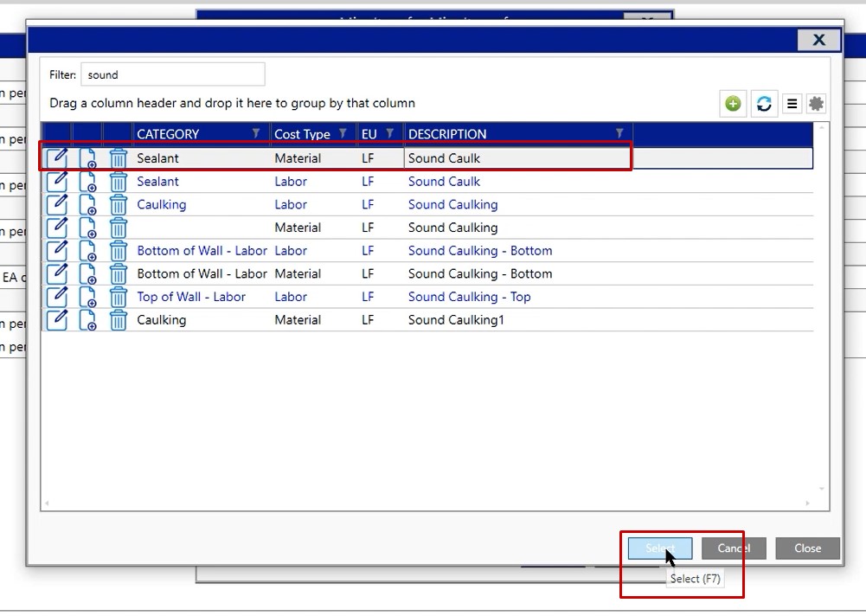Delete the Top of Wall Labor row
Image resolution: width=866 pixels, height=616 pixels.
point(119,297)
